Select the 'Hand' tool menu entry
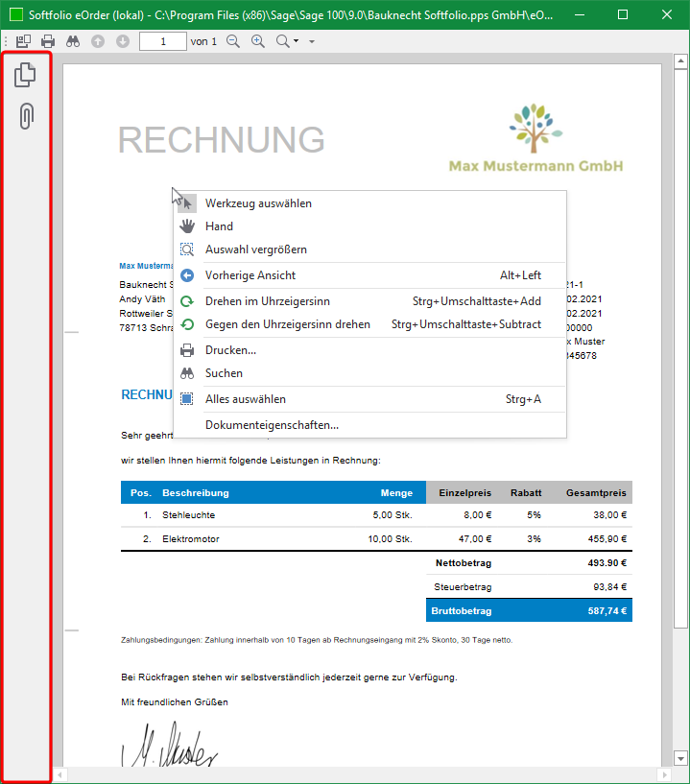This screenshot has height=784, width=690. (219, 226)
